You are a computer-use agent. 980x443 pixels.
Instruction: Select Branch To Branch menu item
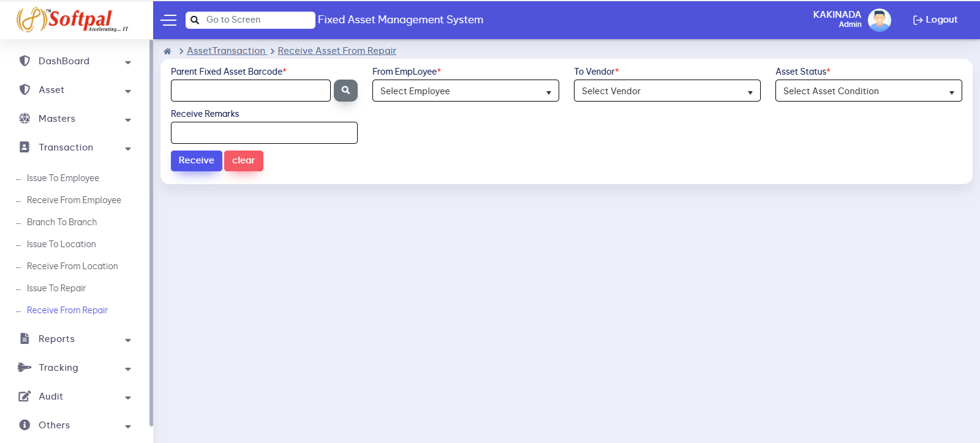click(62, 222)
